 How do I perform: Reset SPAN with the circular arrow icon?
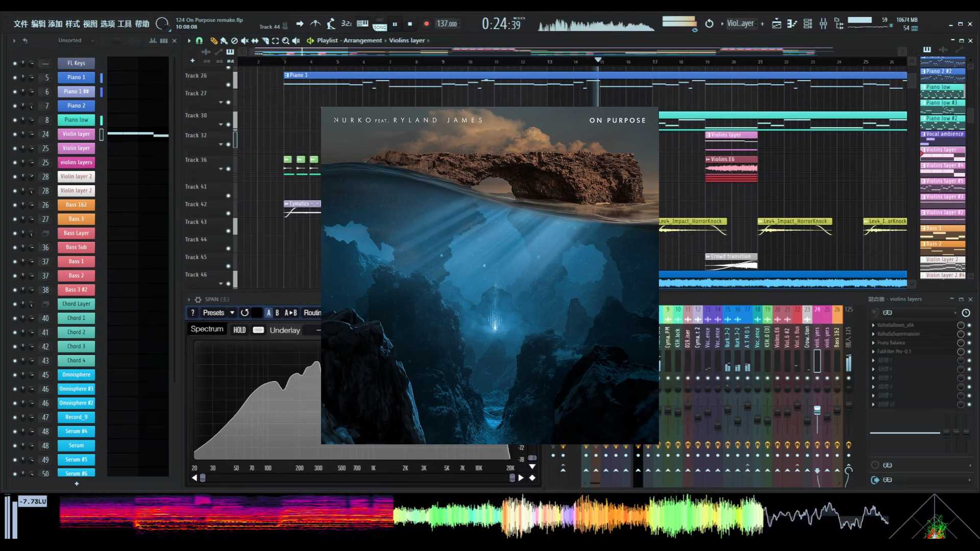coord(245,313)
